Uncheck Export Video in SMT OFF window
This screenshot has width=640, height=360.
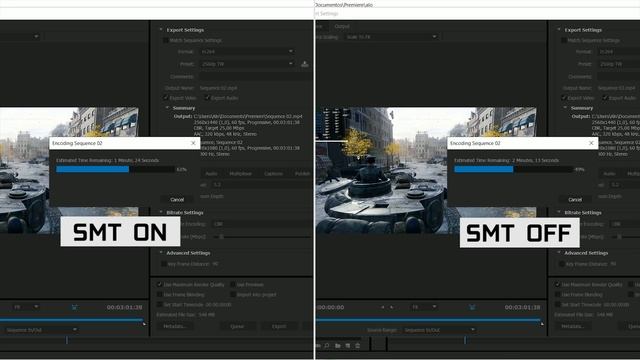563,98
